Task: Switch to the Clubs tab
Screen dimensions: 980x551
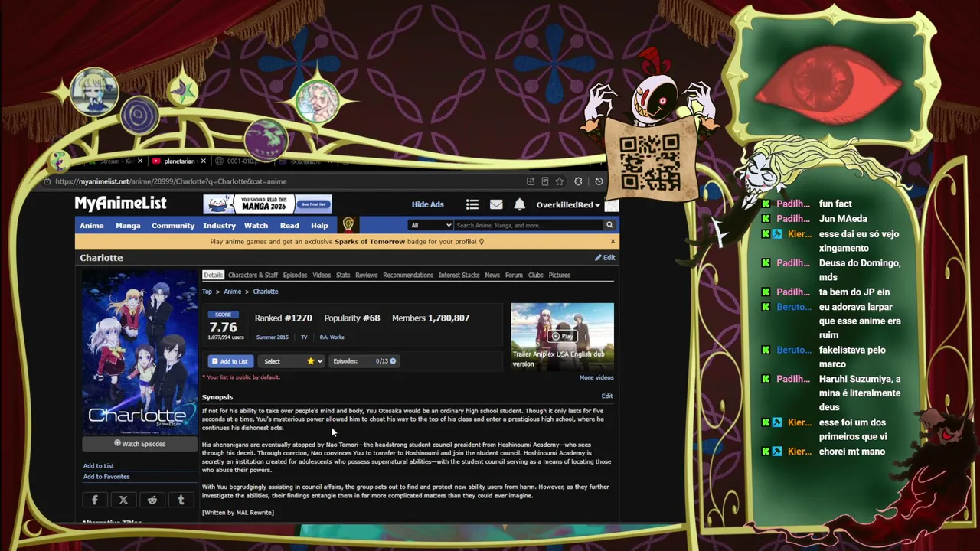Action: (x=536, y=275)
